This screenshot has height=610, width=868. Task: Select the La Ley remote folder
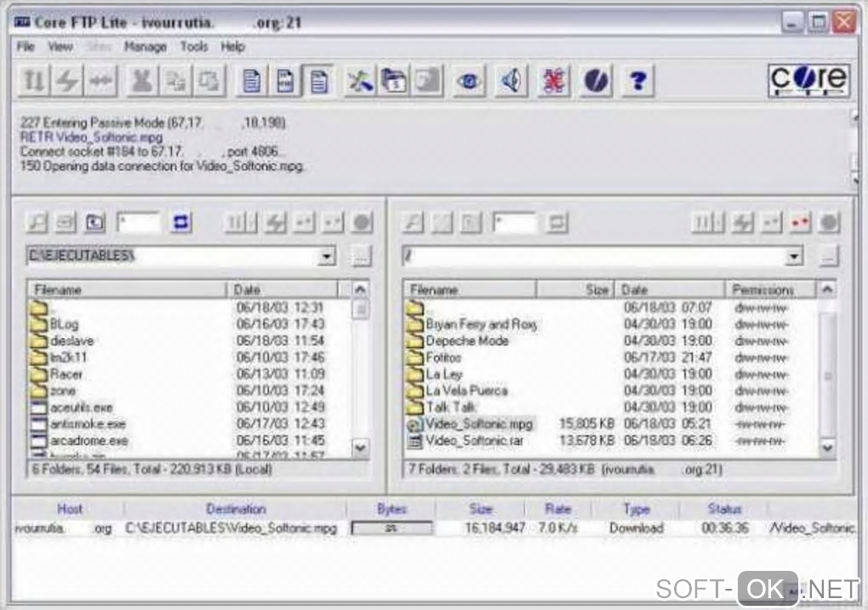(443, 374)
